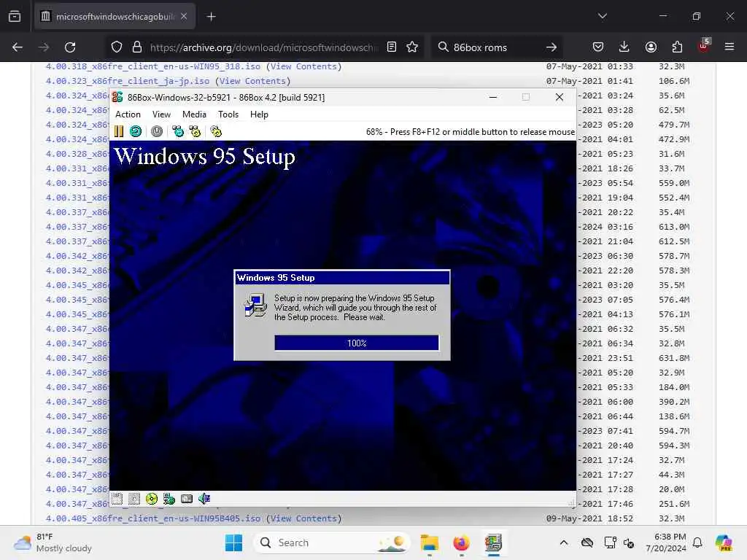747x560 pixels.
Task: View Contents of the ja-jp.iso file
Action: (x=252, y=81)
